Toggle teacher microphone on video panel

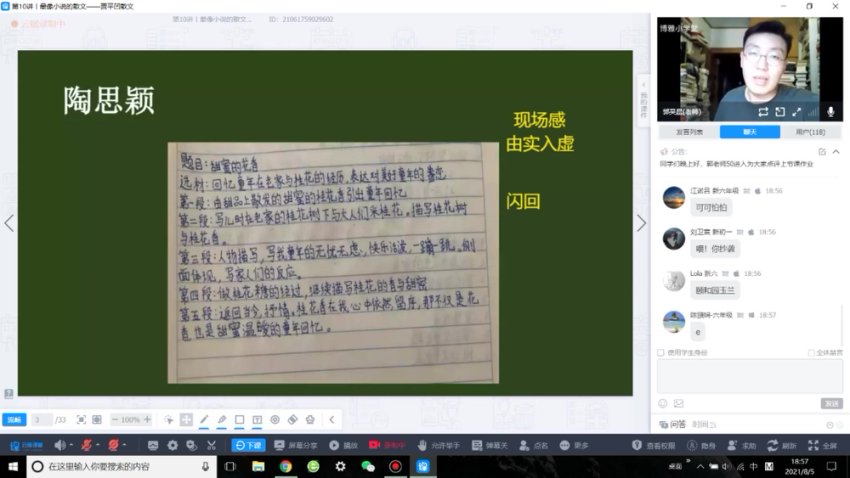829,112
